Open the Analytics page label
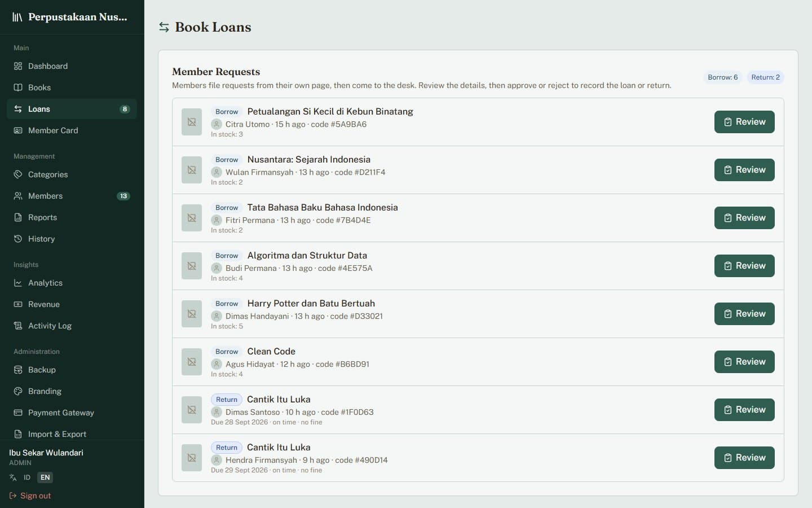This screenshot has height=508, width=812. 46,283
